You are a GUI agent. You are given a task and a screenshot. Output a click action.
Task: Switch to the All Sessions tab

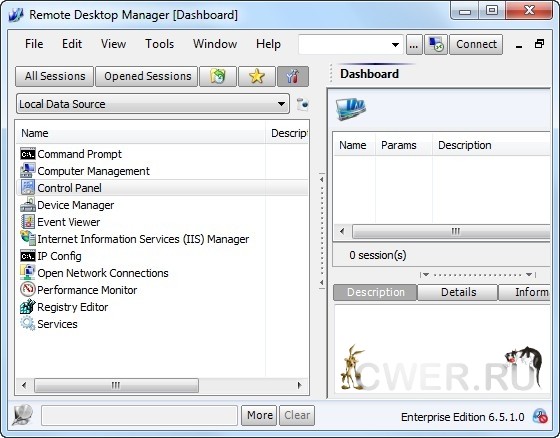(x=55, y=76)
